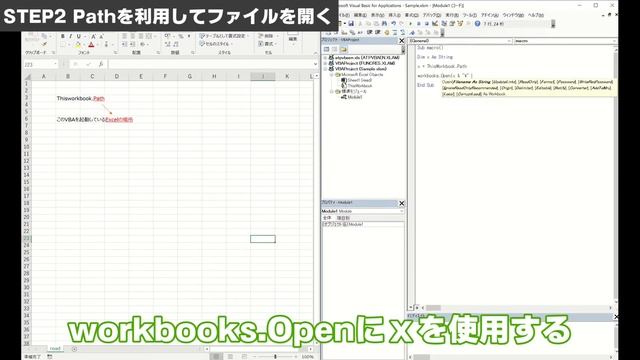Click View Code icon in Project Explorer
Image resolution: width=640 pixels, height=360 pixels.
[x=327, y=49]
